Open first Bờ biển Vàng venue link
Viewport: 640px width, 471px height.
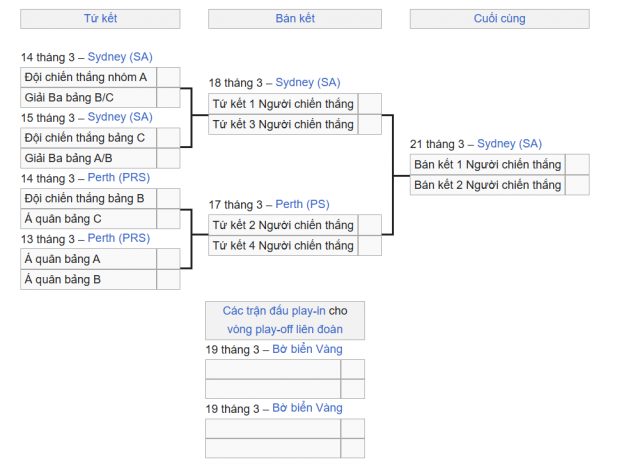click(307, 349)
